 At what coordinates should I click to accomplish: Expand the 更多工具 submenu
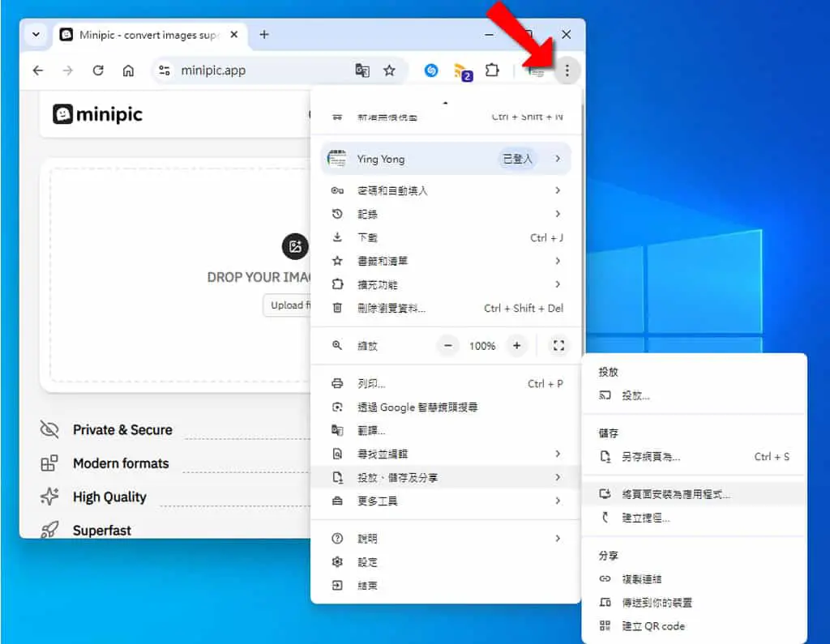point(447,501)
